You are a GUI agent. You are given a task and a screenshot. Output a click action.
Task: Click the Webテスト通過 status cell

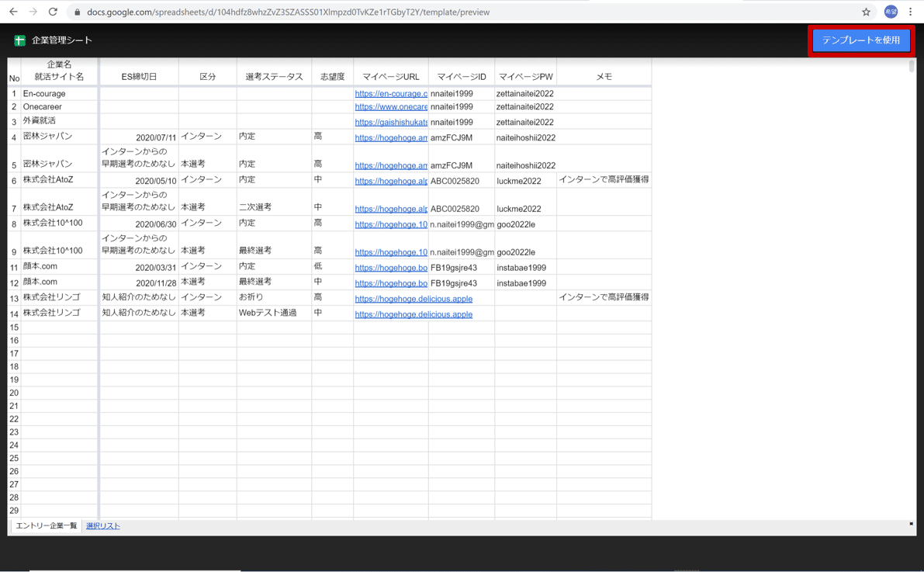coord(274,313)
